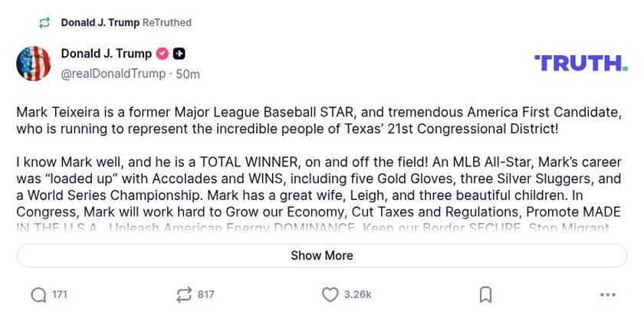Click the green ReTruthed indicator icon
This screenshot has width=644, height=325.
click(44, 23)
